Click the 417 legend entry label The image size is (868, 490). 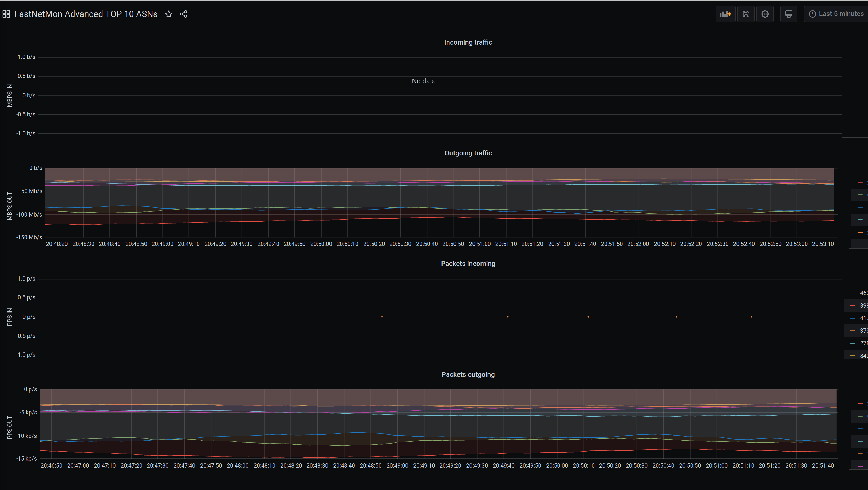tap(864, 318)
